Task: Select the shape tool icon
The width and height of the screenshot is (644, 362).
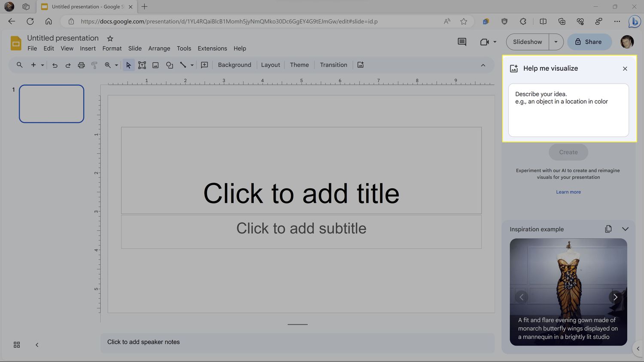Action: 170,65
